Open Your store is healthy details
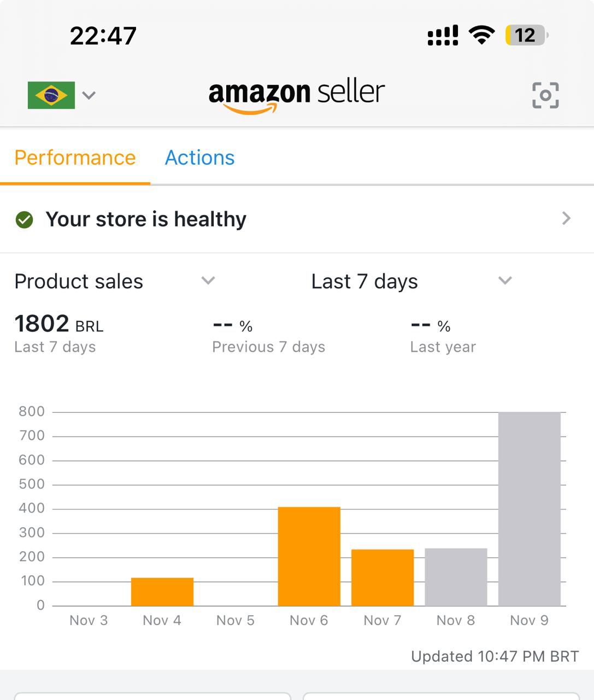The image size is (594, 700). 146,219
